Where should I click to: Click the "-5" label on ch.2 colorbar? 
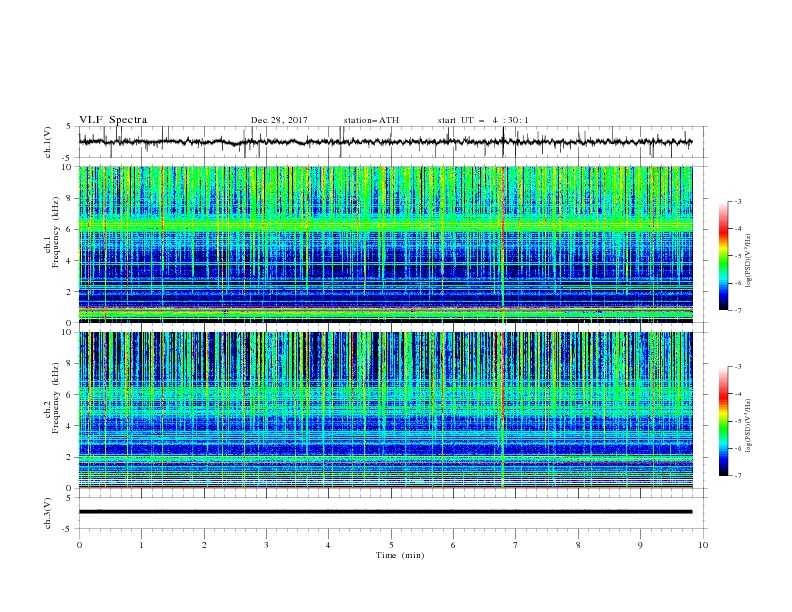[x=738, y=421]
